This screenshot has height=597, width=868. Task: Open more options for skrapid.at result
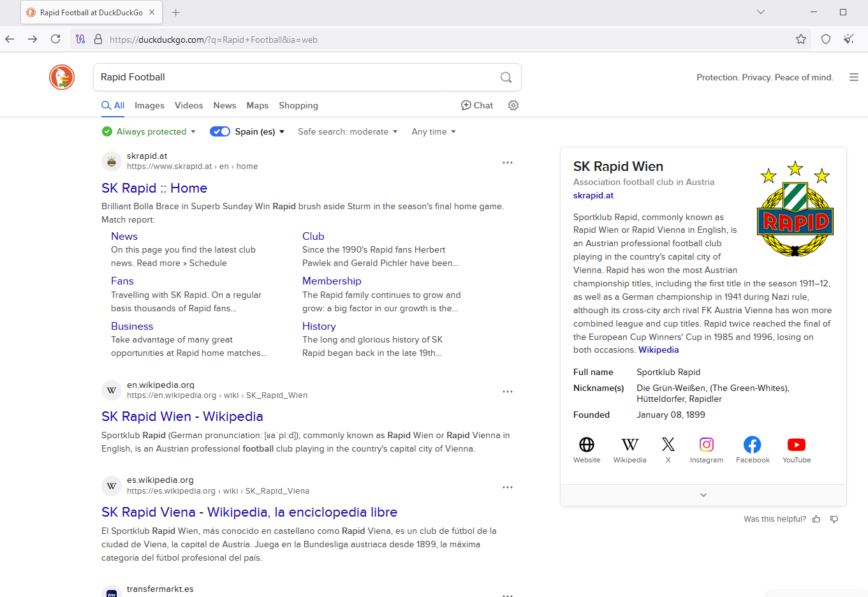[x=508, y=163]
